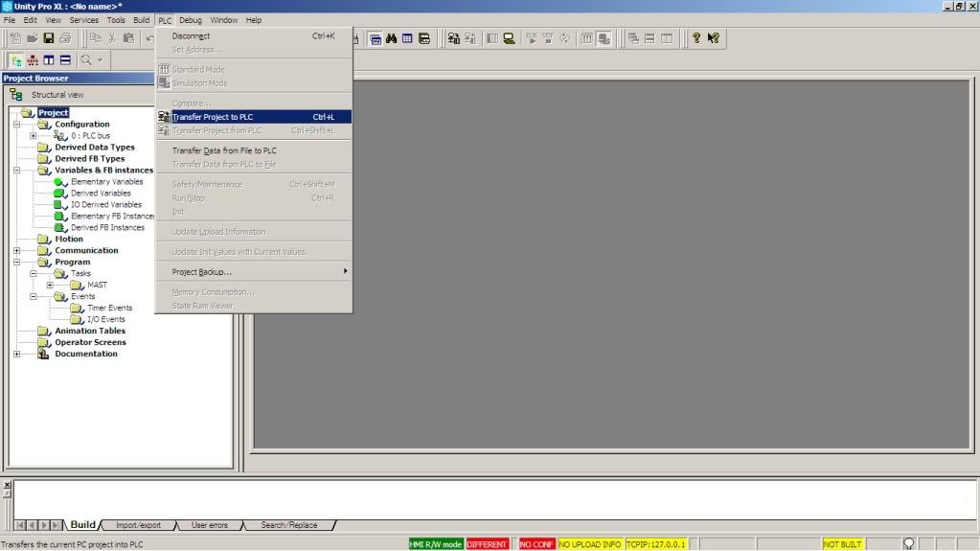Click the NOT BUILT status indicator

(x=842, y=544)
